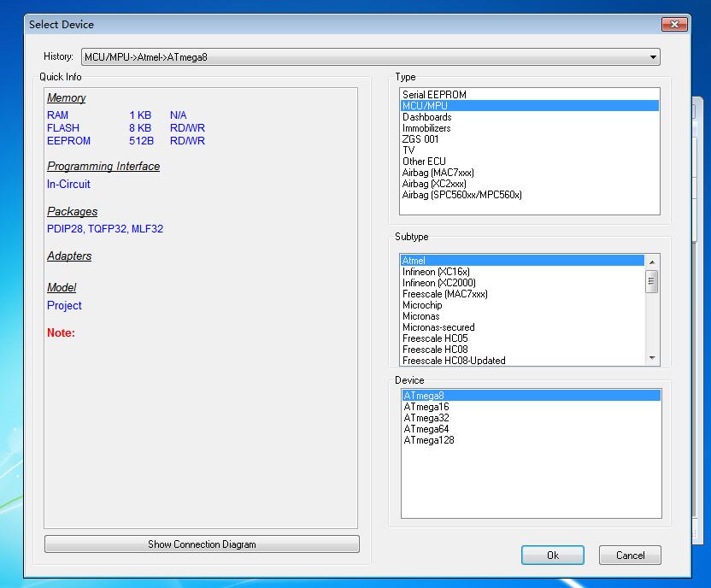Select Serial EEPROM in Type list

(529, 95)
